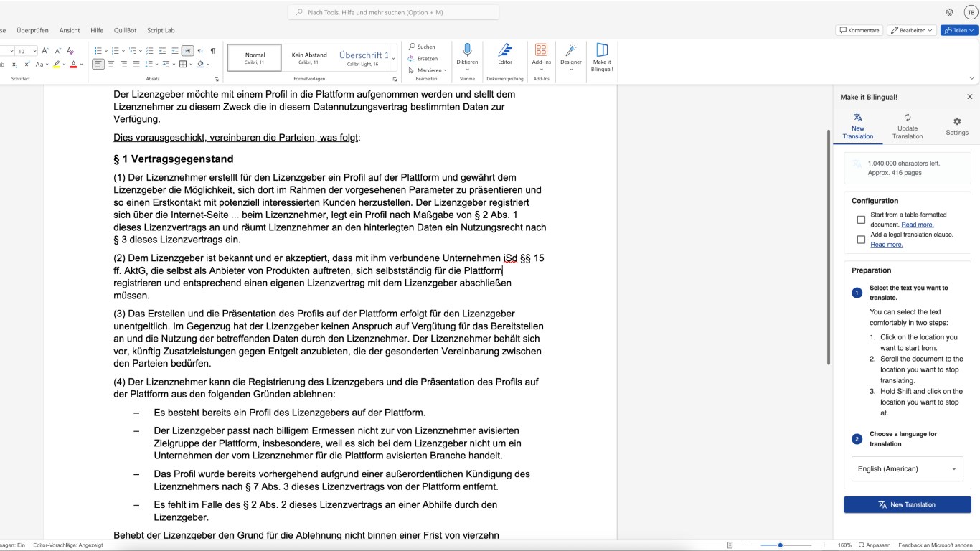Apply the red font color
This screenshot has width=980, height=551.
click(x=73, y=65)
